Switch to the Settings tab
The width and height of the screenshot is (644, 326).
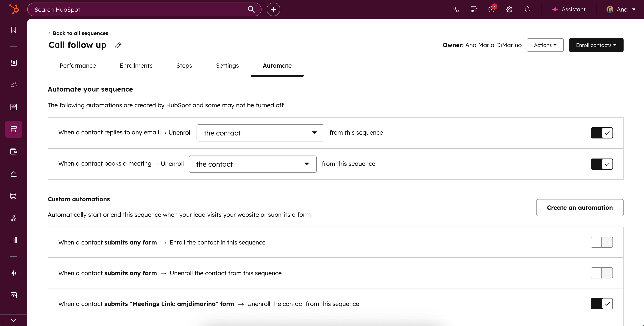click(227, 65)
